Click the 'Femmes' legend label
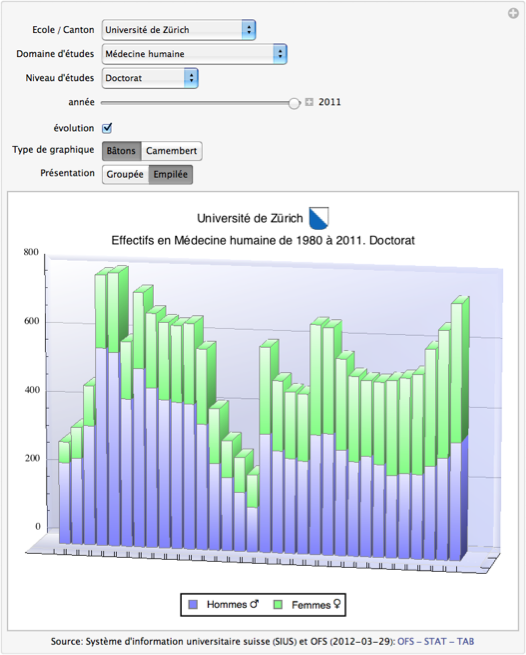 (x=311, y=605)
